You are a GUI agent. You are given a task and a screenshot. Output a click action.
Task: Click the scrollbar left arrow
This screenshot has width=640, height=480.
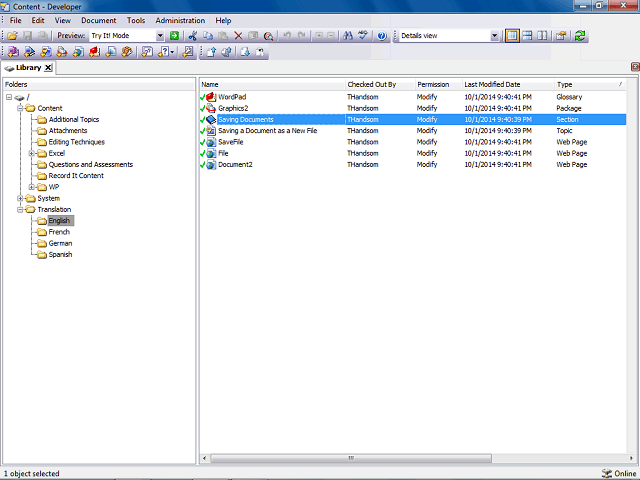[204, 458]
